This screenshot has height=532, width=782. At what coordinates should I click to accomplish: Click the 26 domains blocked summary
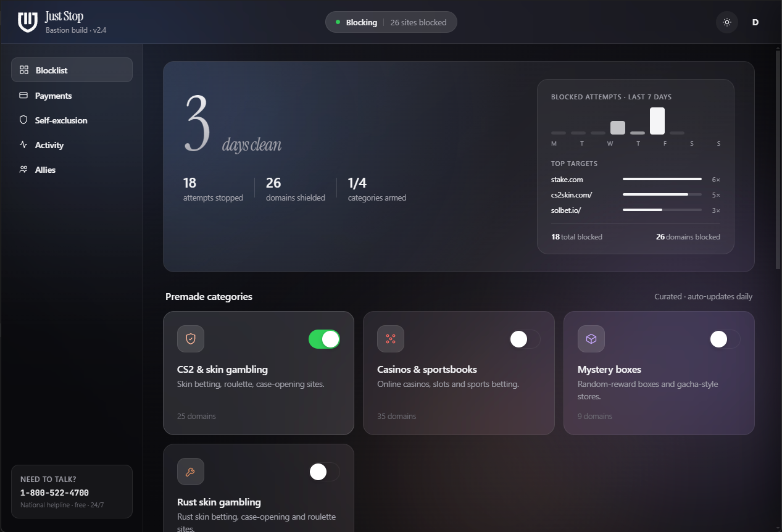coord(688,236)
